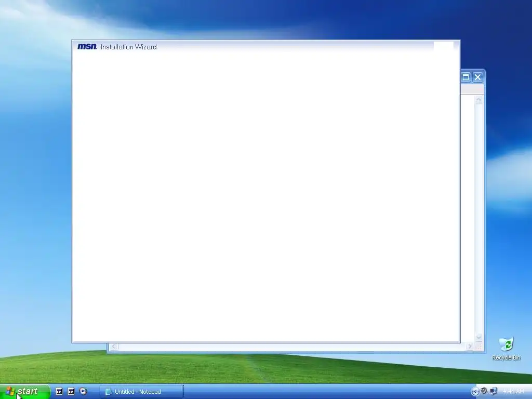Image resolution: width=532 pixels, height=399 pixels.
Task: Close the Notepad window
Action: tap(478, 77)
